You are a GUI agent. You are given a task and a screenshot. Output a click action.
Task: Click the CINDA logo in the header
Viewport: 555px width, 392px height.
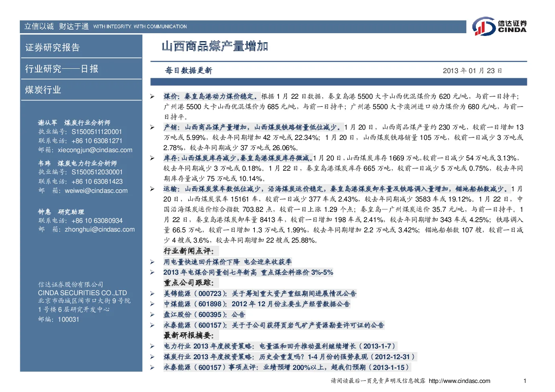(x=499, y=26)
